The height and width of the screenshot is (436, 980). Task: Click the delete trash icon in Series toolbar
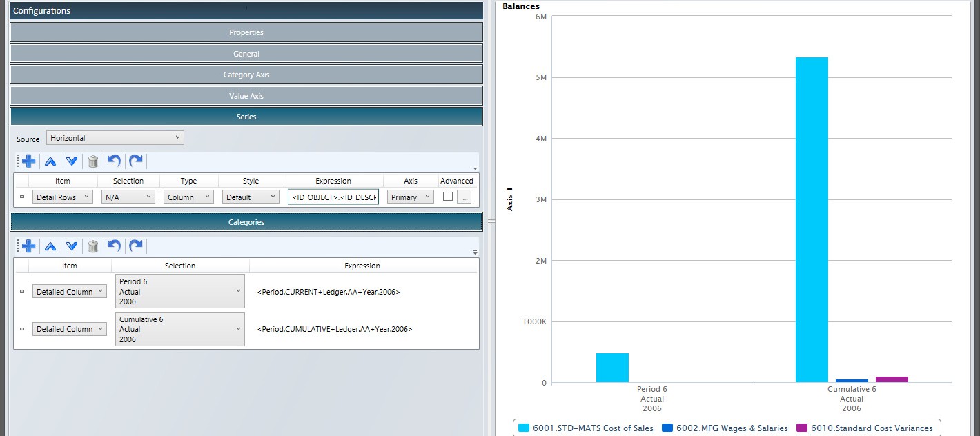coord(93,161)
